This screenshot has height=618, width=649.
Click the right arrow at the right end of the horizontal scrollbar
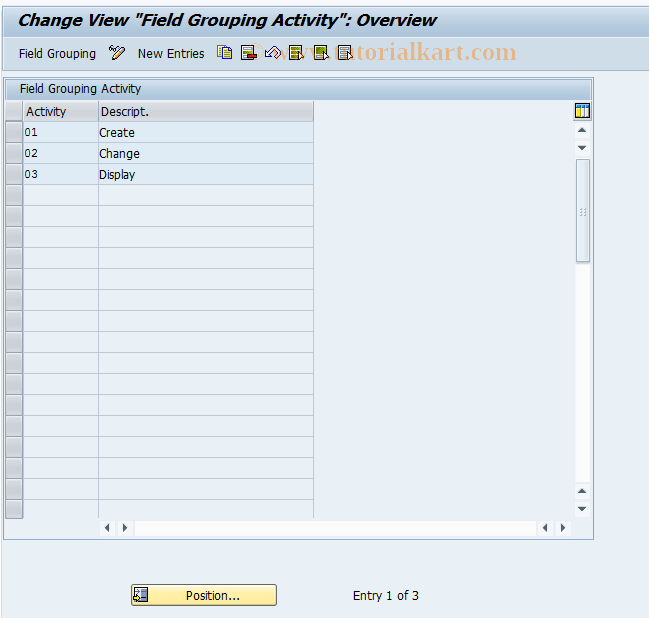click(563, 528)
